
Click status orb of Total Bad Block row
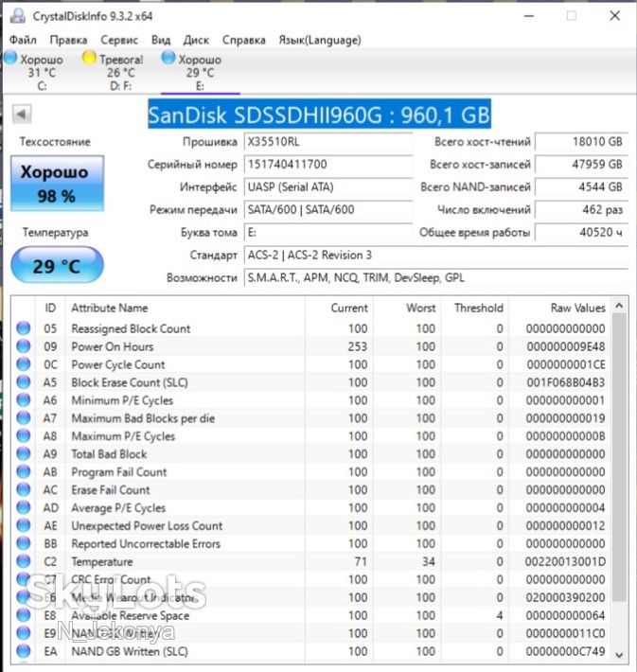[x=23, y=454]
